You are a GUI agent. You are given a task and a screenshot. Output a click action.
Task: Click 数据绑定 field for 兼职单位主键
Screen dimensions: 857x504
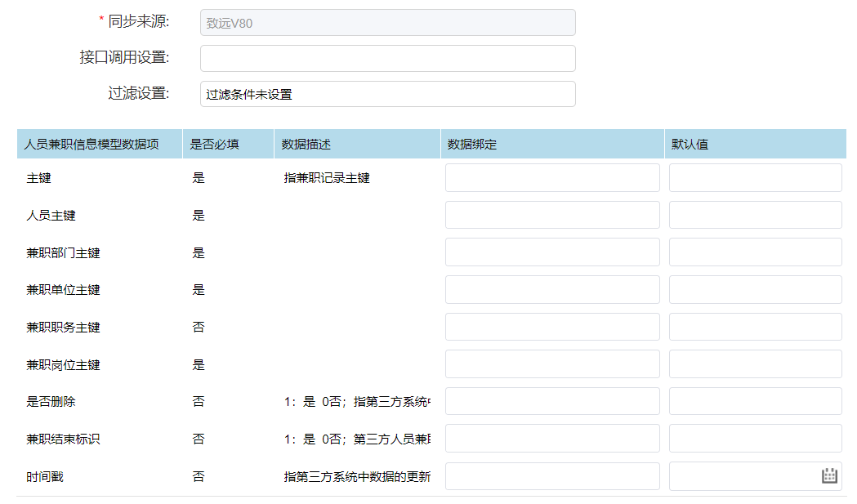552,289
